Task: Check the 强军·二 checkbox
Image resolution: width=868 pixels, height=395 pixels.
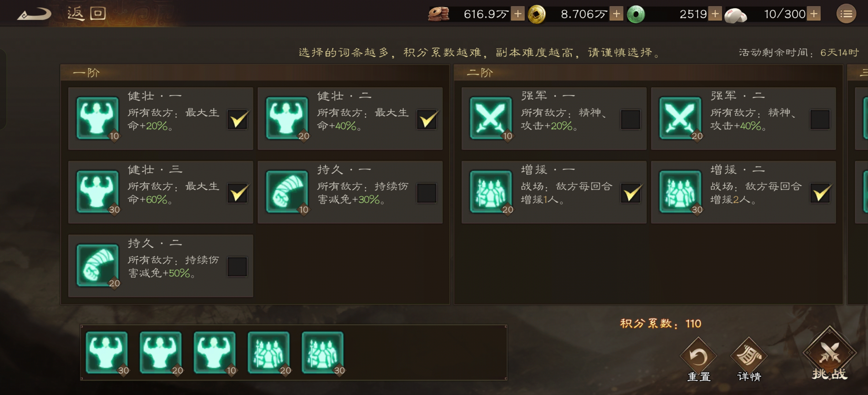Action: tap(820, 119)
